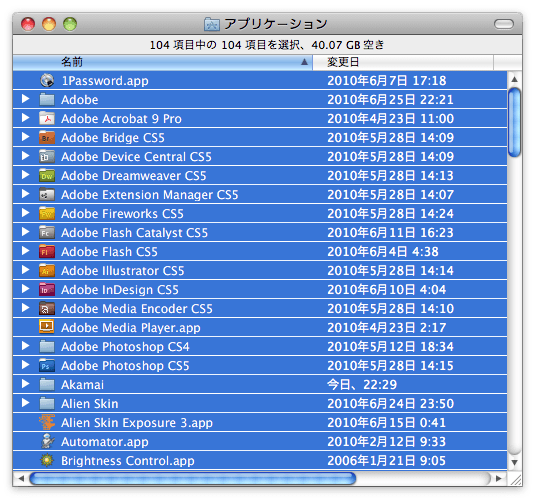Expand Adobe Photoshop CS4 disclosure triangle
This screenshot has height=499, width=535.
[25, 346]
